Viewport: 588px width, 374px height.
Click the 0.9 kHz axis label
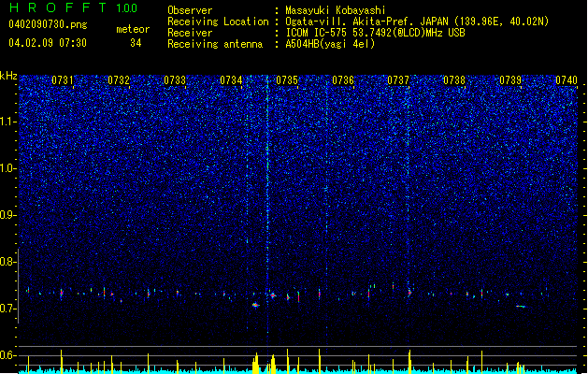click(8, 215)
